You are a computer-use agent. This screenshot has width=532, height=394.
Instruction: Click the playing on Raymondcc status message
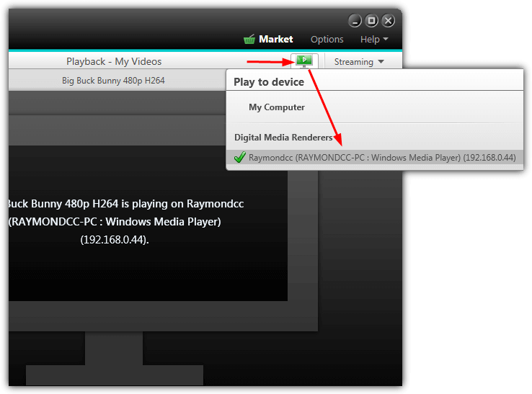tap(125, 222)
